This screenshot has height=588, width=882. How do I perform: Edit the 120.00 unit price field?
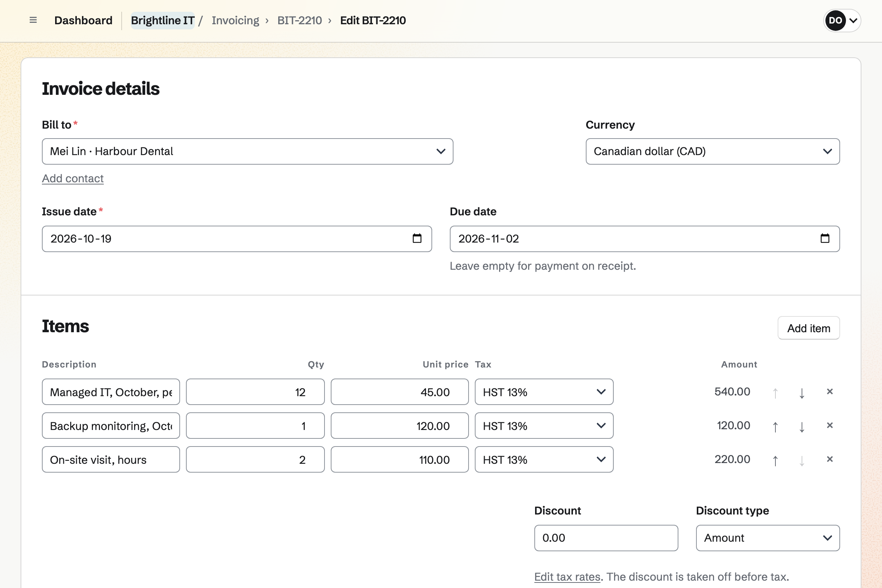click(x=399, y=426)
